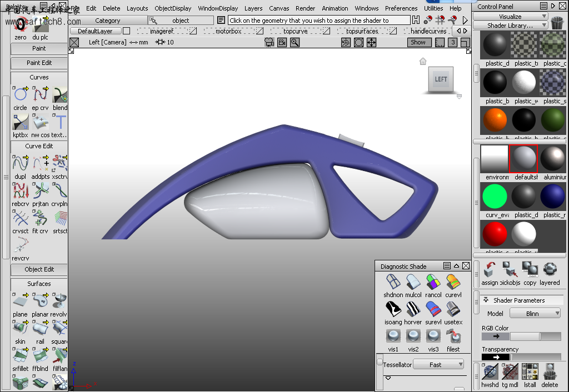Open the Shader Library dropdown

click(x=510, y=26)
